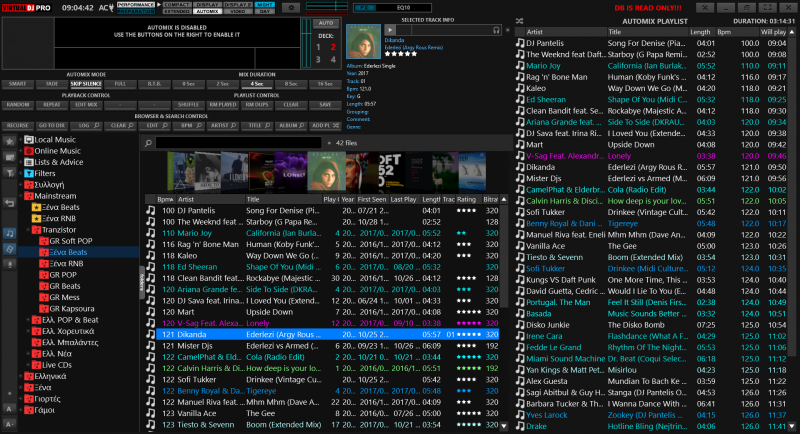The height and width of the screenshot is (434, 800).
Task: Switch to the VIDEO layout tab
Action: click(x=238, y=11)
